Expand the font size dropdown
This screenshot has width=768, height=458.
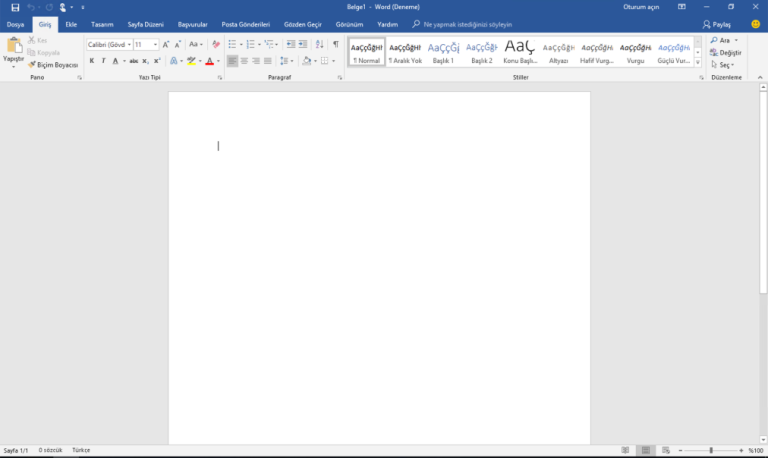pyautogui.click(x=155, y=45)
